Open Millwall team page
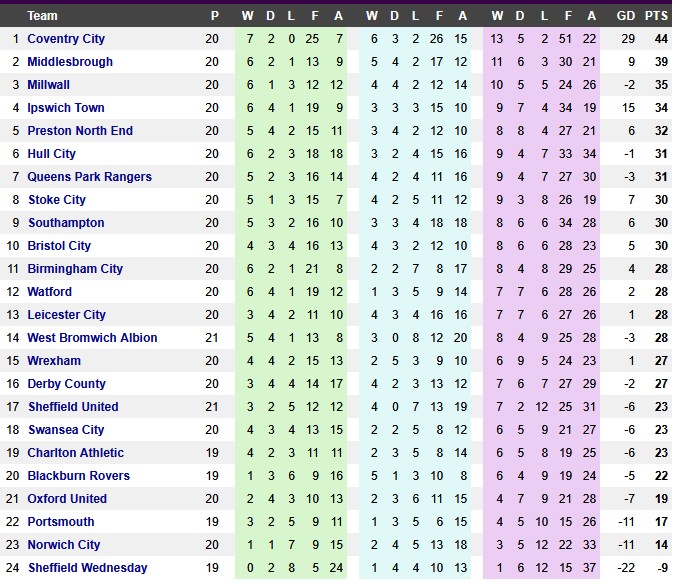The width and height of the screenshot is (674, 584). (49, 85)
